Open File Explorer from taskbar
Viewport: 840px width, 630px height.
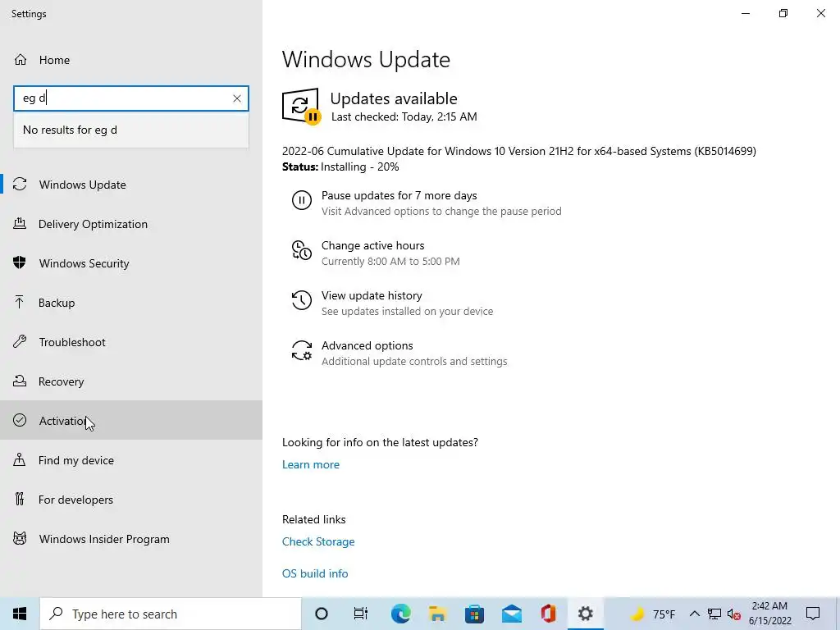(x=438, y=614)
